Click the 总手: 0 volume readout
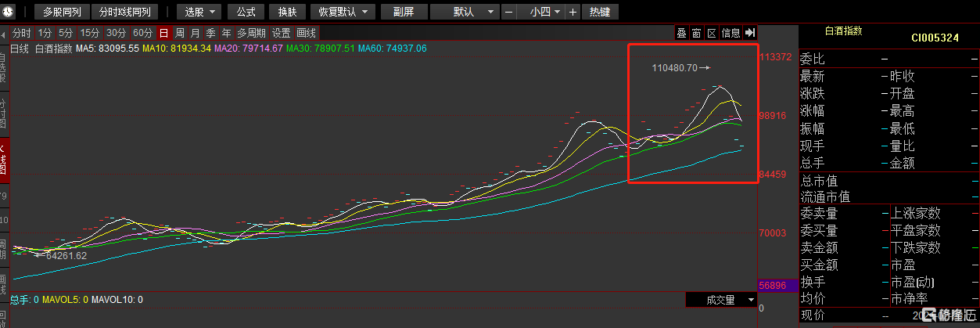The width and height of the screenshot is (980, 328). (x=26, y=300)
